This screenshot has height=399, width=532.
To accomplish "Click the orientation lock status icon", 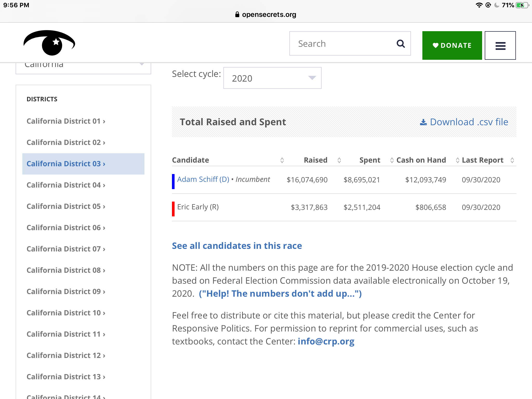I will point(488,5).
